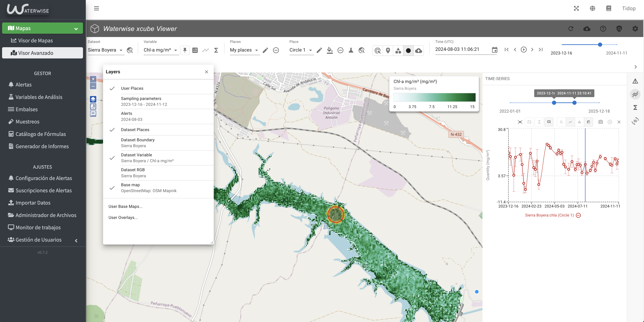
Task: Toggle the User Places layer
Action: [159, 88]
